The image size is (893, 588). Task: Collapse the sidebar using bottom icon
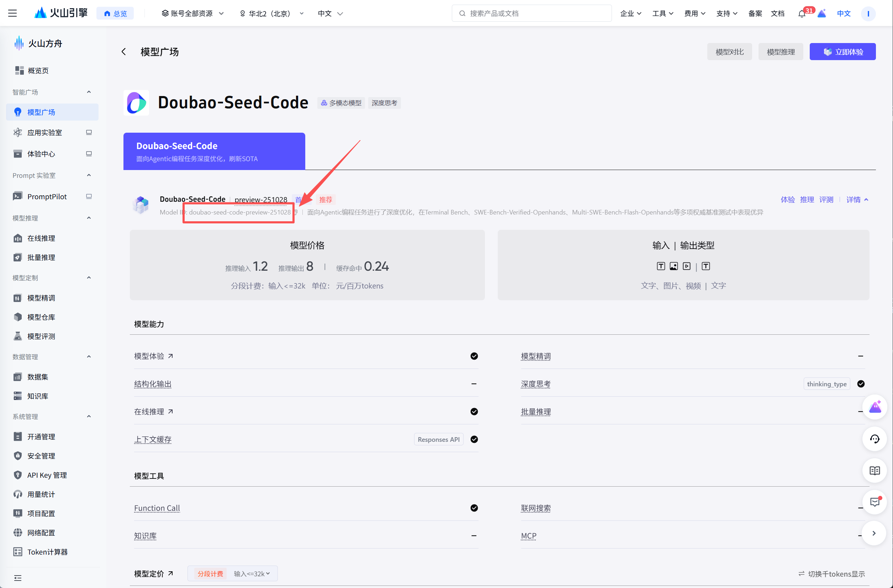[x=18, y=578]
